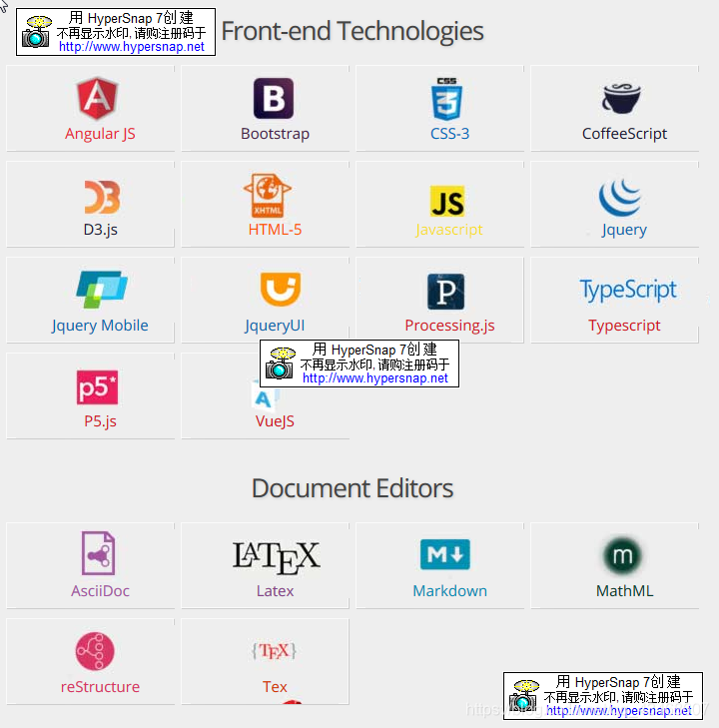Open the LaTeX logo
Image resolution: width=719 pixels, height=728 pixels.
click(277, 557)
